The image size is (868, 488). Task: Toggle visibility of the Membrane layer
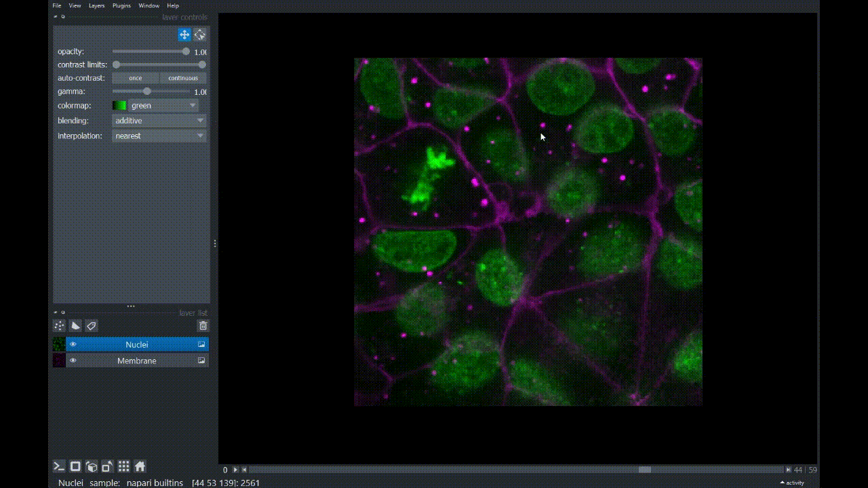[73, 361]
